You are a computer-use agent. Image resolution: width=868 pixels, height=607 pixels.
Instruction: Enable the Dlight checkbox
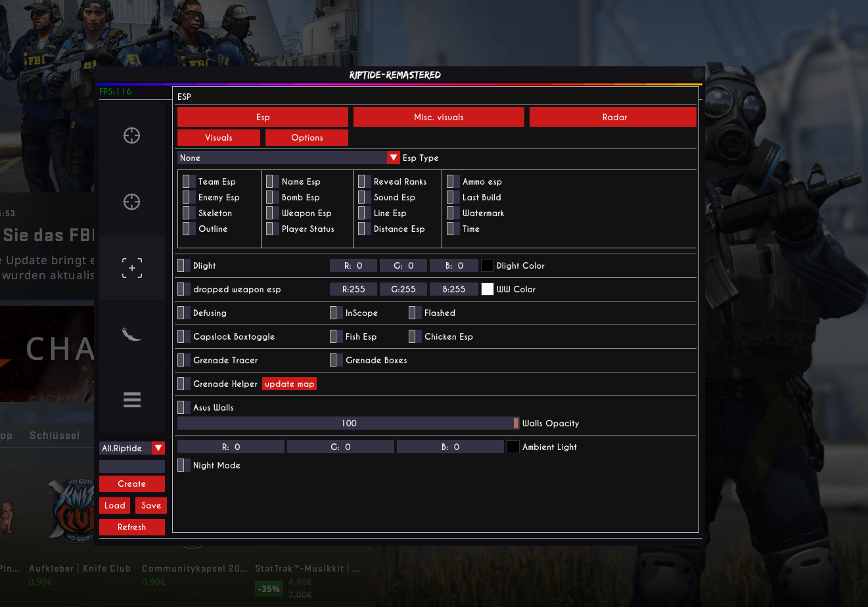(x=184, y=265)
